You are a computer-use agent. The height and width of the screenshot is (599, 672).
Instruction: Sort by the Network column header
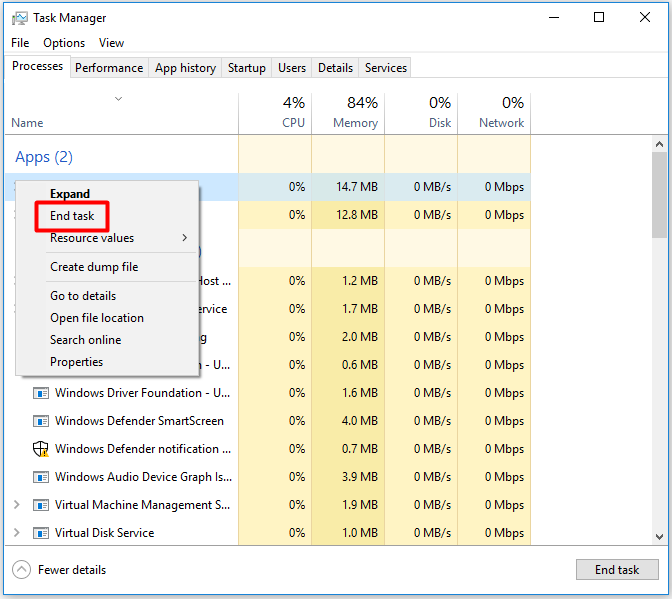(x=494, y=113)
